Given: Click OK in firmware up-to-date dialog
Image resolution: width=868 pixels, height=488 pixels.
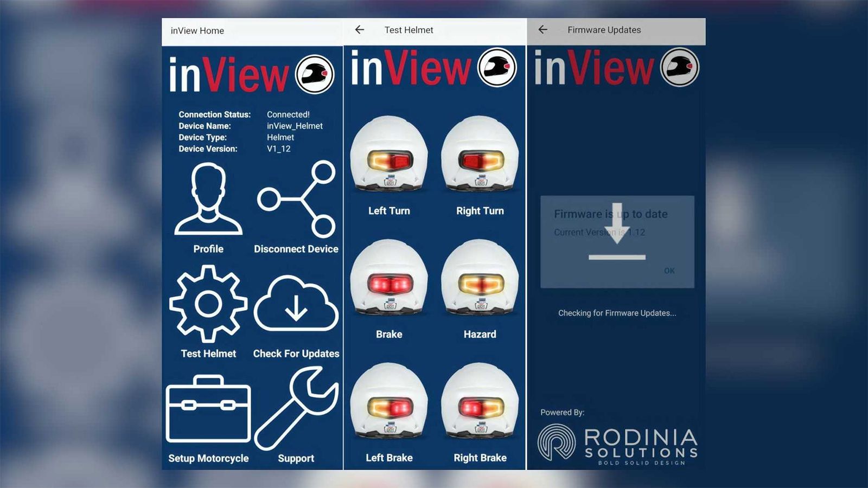Looking at the screenshot, I should (x=669, y=271).
